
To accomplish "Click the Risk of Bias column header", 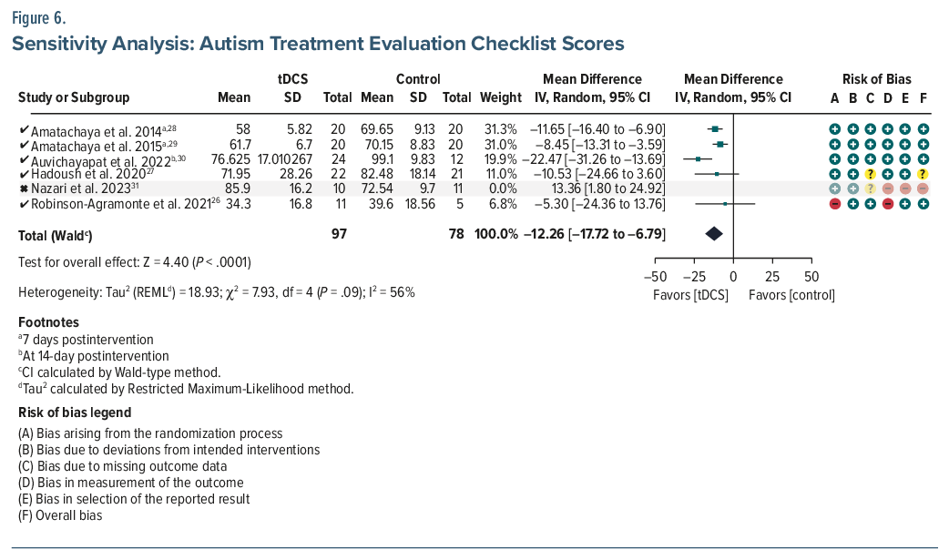I will [878, 79].
